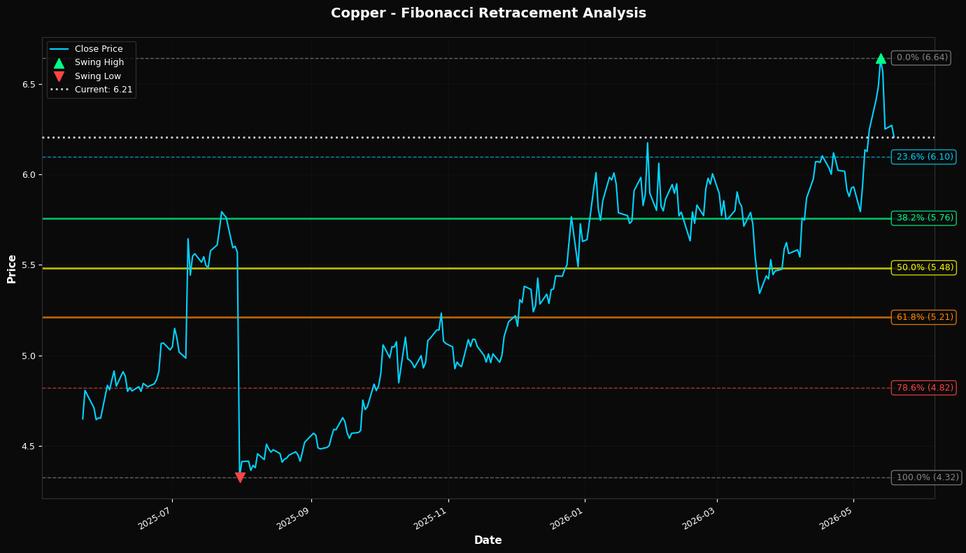Click the green Swing High triangle marker on chart
The width and height of the screenshot is (966, 553).
click(881, 59)
